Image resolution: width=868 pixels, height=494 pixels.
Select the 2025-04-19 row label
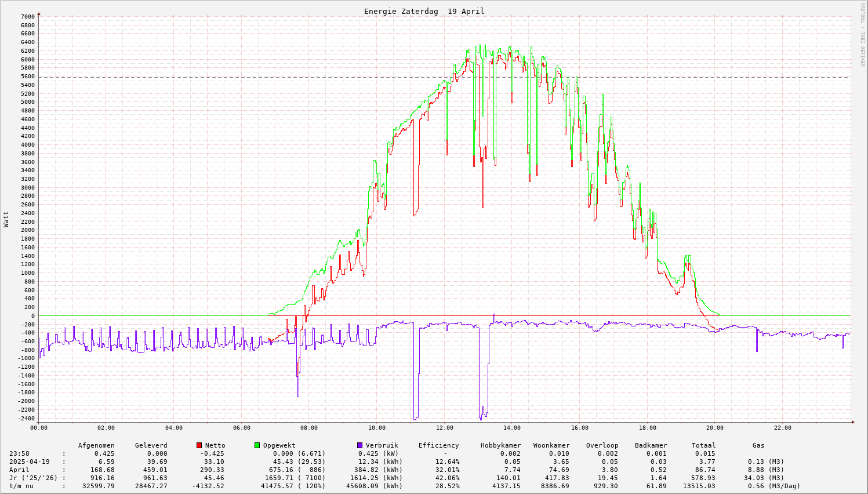(x=29, y=462)
